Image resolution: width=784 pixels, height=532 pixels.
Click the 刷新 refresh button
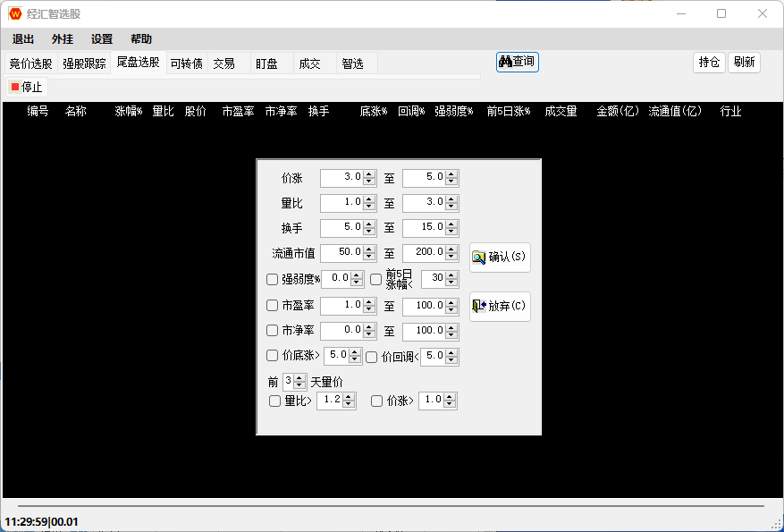point(744,63)
